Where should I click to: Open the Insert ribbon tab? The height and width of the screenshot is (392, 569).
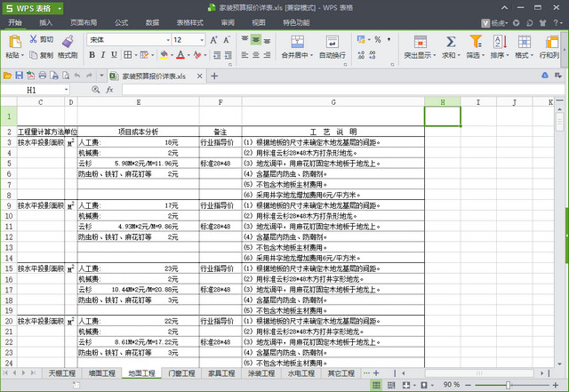point(45,22)
